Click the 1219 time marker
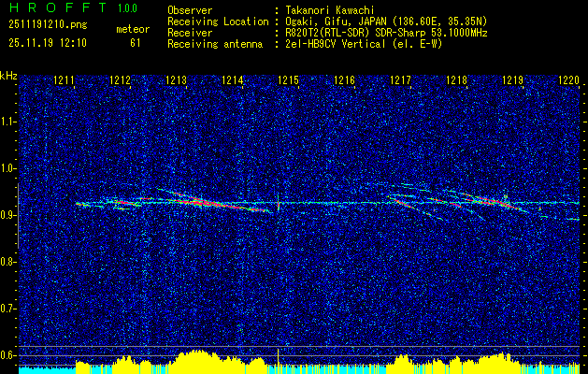 (512, 79)
